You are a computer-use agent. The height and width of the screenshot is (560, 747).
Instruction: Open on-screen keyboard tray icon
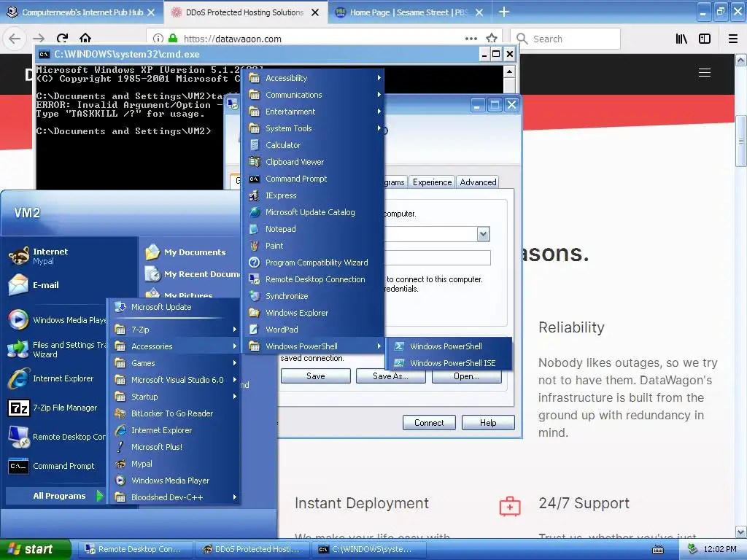pos(658,550)
